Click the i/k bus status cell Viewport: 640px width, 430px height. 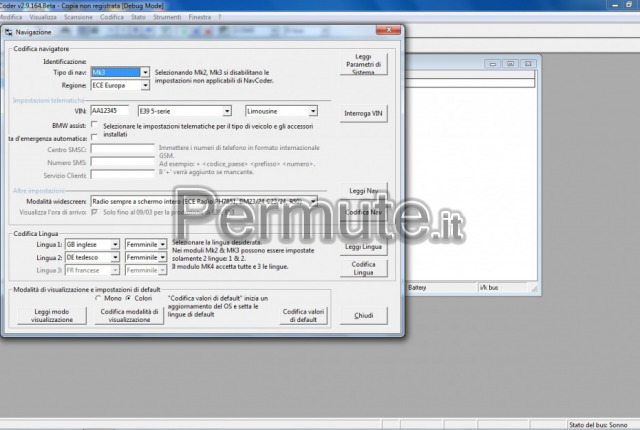click(x=502, y=288)
